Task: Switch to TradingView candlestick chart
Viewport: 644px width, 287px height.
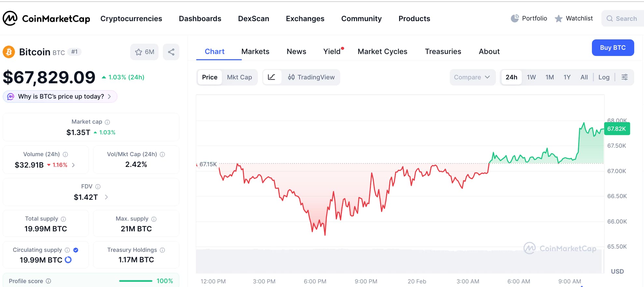Action: click(x=311, y=77)
